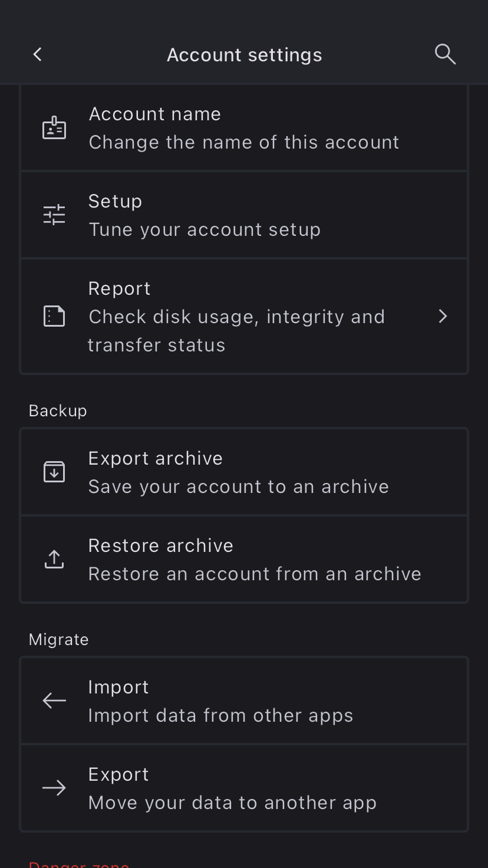Choose Export archive option
The height and width of the screenshot is (868, 488).
156,458
